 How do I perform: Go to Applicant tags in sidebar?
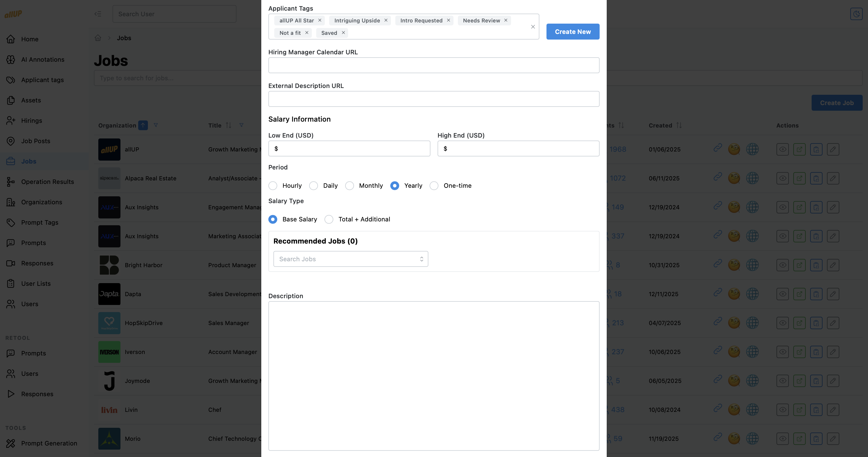coord(42,80)
